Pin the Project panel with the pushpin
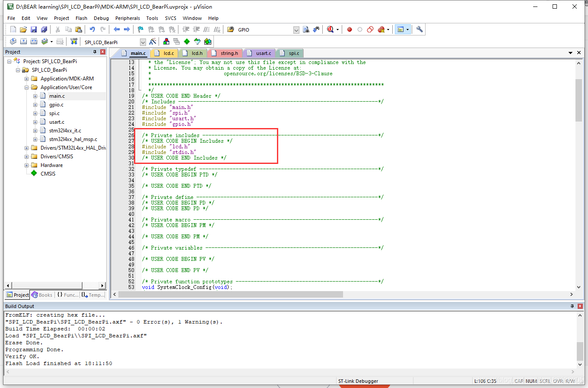 tap(95, 52)
